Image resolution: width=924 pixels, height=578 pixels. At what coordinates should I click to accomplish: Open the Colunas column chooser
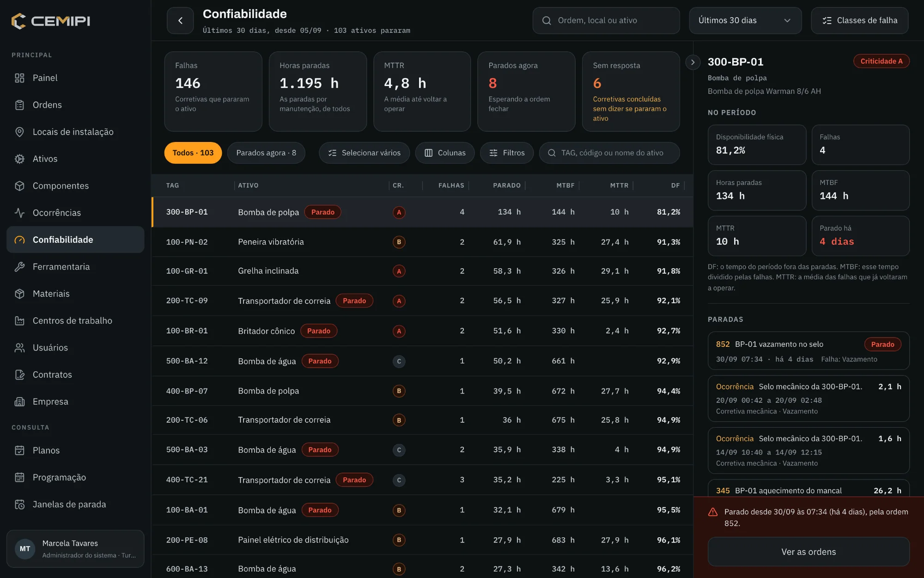click(445, 153)
